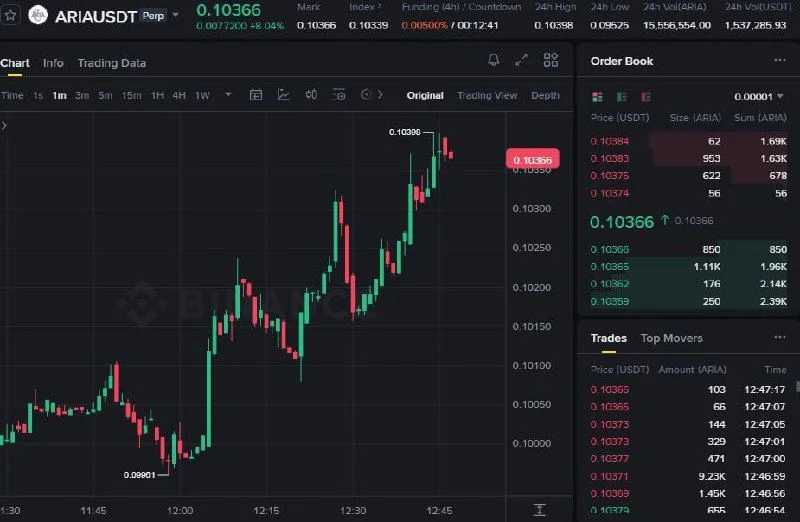Switch to the Chart tab
Viewport: 800px width, 522px height.
[x=15, y=63]
